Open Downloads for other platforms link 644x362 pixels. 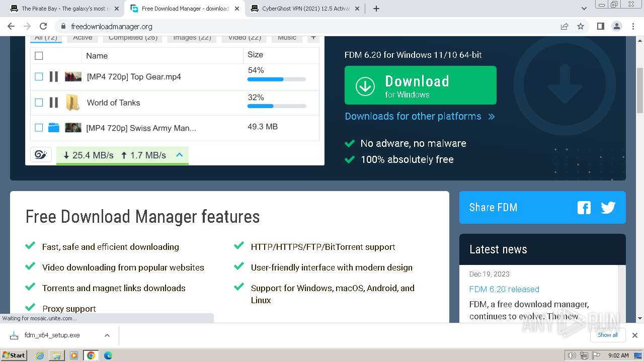[420, 116]
